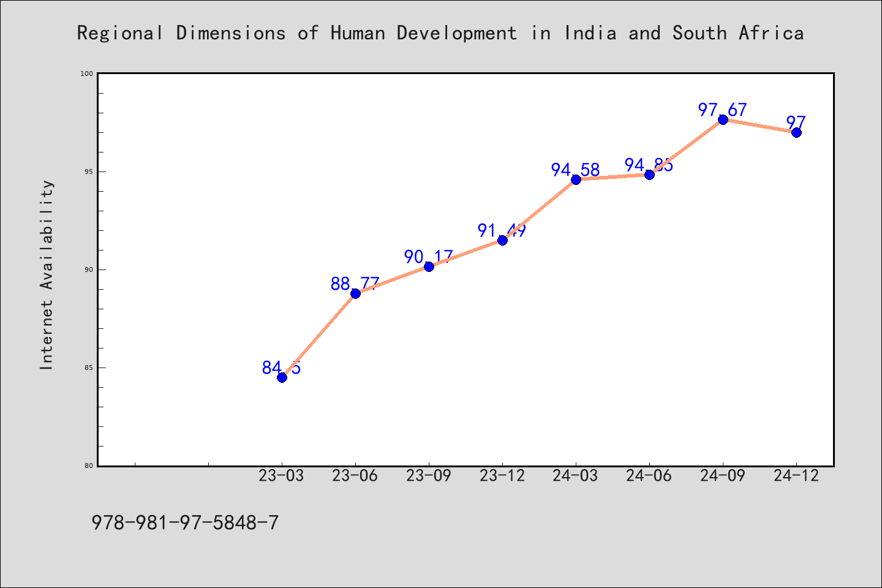Click the 978-981-97-5848-7 footer text
Screen dimensions: 882x588
(185, 522)
